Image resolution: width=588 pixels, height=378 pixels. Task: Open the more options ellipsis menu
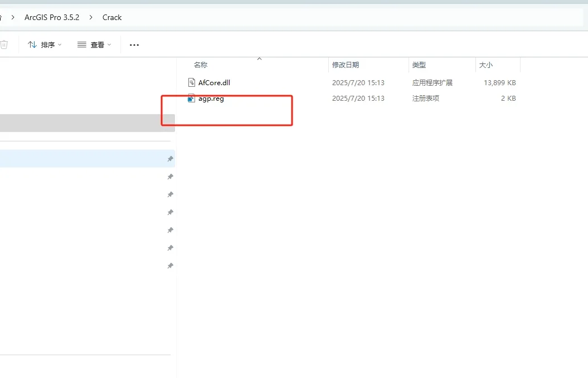click(x=134, y=45)
